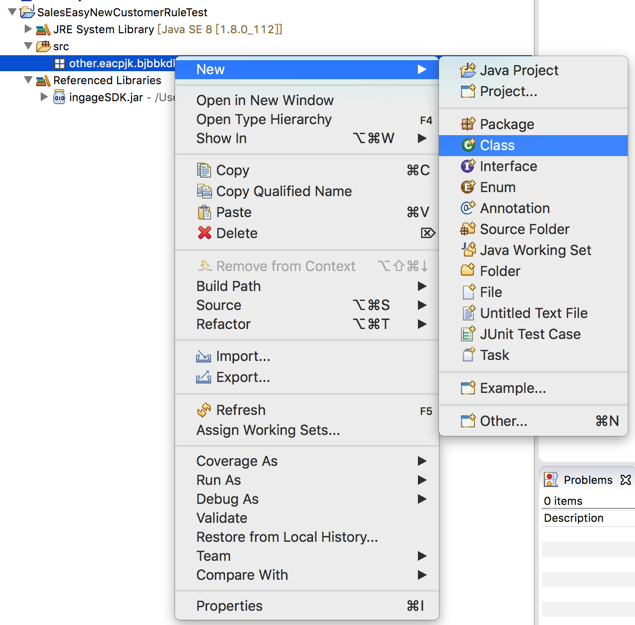Image resolution: width=635 pixels, height=625 pixels.
Task: Close the Problems view tab
Action: click(x=626, y=480)
